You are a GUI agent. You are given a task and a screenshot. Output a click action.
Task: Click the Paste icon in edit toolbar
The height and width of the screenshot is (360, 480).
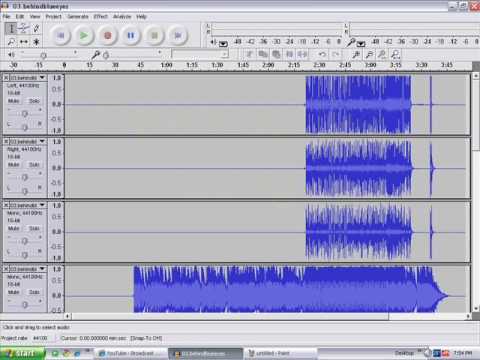point(276,54)
